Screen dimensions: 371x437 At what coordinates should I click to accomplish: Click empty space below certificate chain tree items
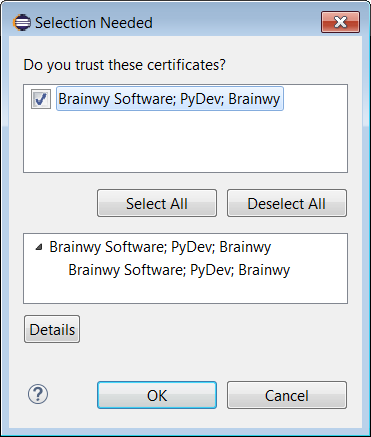(x=185, y=292)
